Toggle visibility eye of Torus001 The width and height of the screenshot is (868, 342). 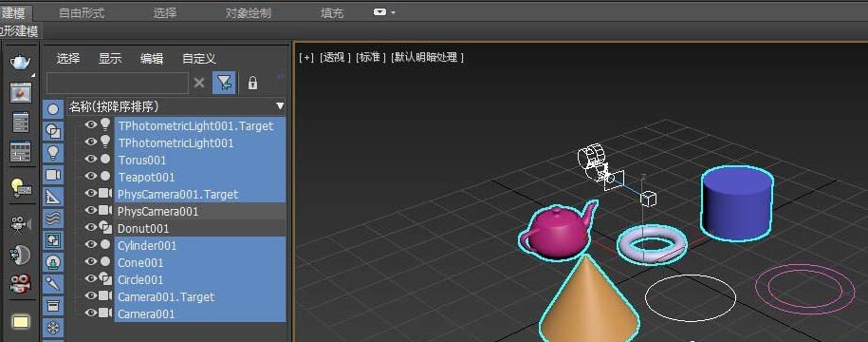click(x=91, y=159)
